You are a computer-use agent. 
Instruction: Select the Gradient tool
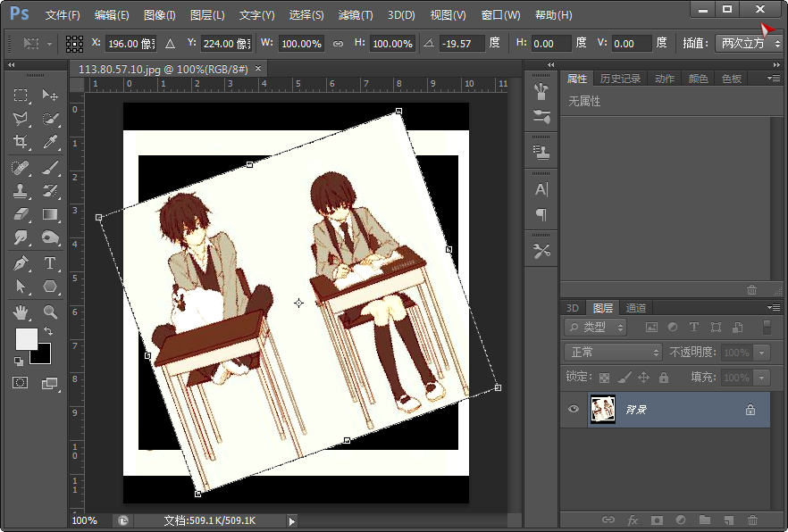[50, 214]
